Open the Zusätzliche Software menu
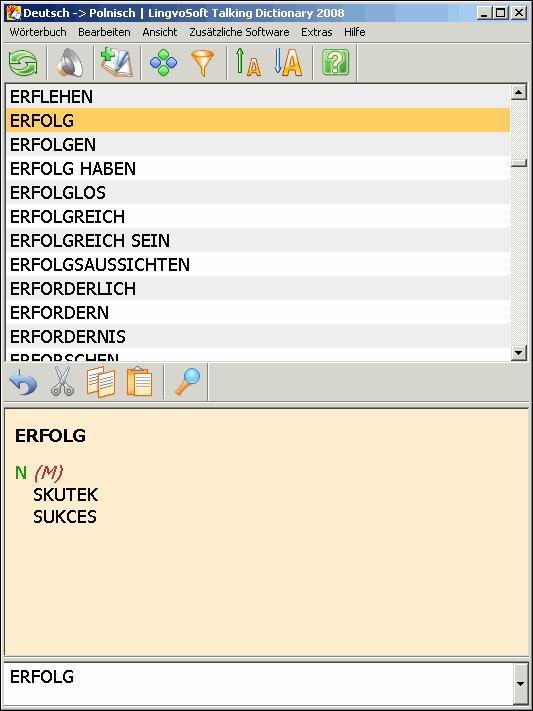The height and width of the screenshot is (711, 533). pyautogui.click(x=239, y=32)
